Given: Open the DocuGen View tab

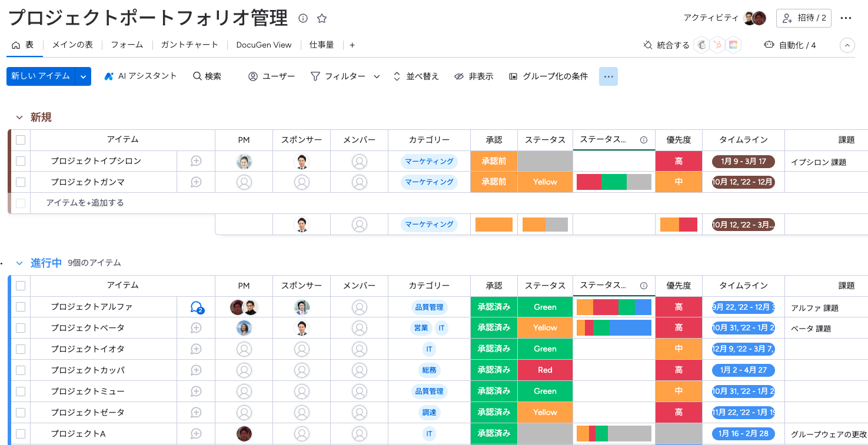Looking at the screenshot, I should (264, 45).
